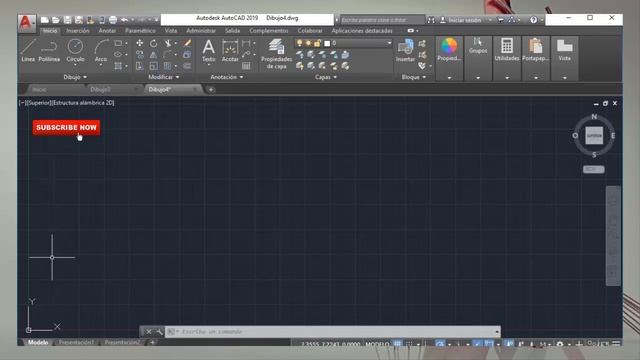Select the Stretch tool in Modificar
640x360 pixels.
click(140, 66)
